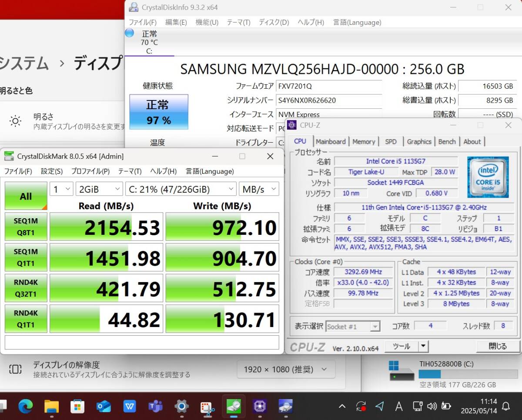522x420 pixels.
Task: Open the notification bell
Action: tap(506, 407)
